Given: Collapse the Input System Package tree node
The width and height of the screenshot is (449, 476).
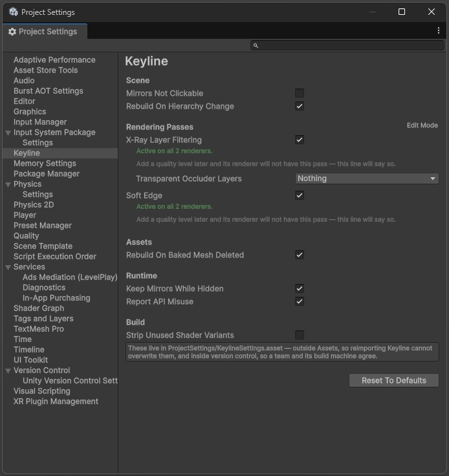Looking at the screenshot, I should point(8,133).
